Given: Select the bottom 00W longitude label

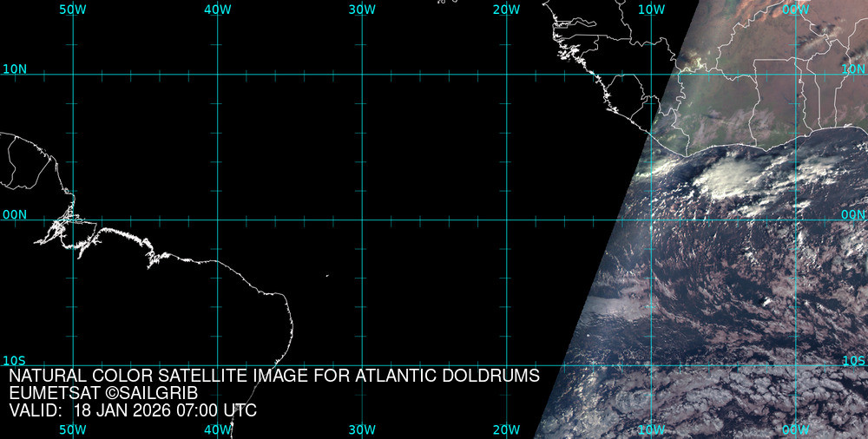Looking at the screenshot, I should pyautogui.click(x=795, y=429).
